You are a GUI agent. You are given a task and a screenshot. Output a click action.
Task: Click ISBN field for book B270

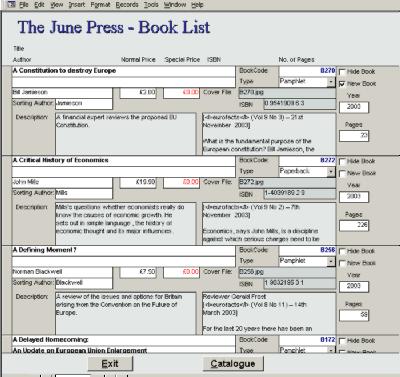tap(300, 104)
